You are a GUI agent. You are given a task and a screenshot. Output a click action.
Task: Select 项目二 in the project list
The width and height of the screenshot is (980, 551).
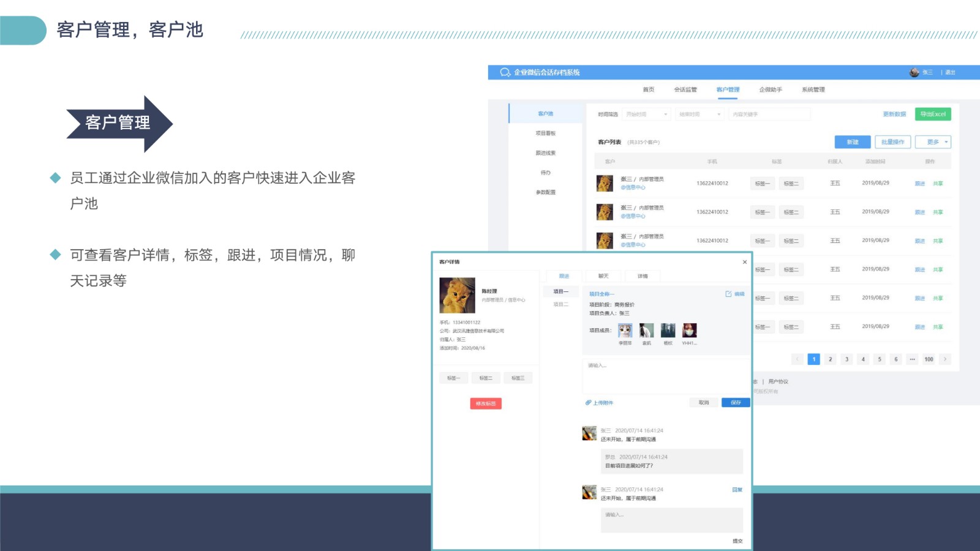[x=561, y=304]
